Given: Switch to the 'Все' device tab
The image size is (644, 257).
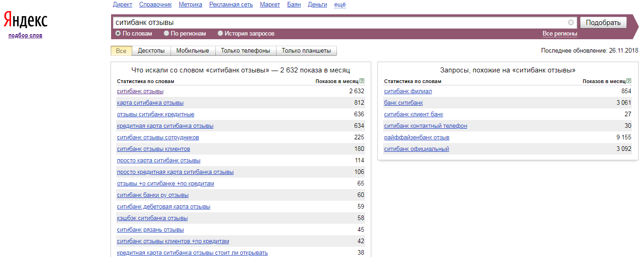Looking at the screenshot, I should point(121,51).
